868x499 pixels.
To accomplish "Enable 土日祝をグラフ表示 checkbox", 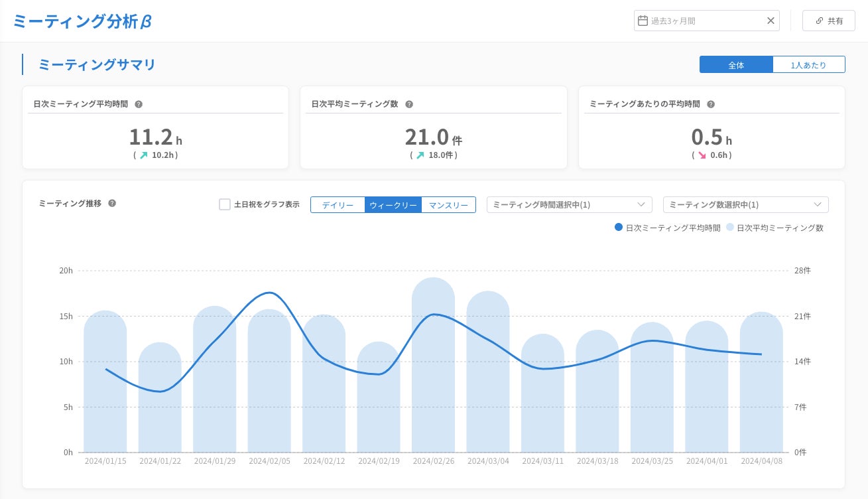I will click(x=225, y=204).
